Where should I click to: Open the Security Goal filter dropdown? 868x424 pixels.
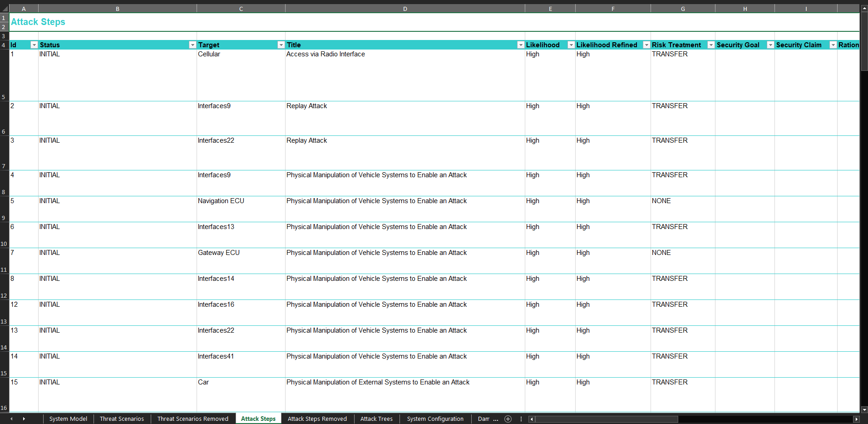click(x=770, y=45)
